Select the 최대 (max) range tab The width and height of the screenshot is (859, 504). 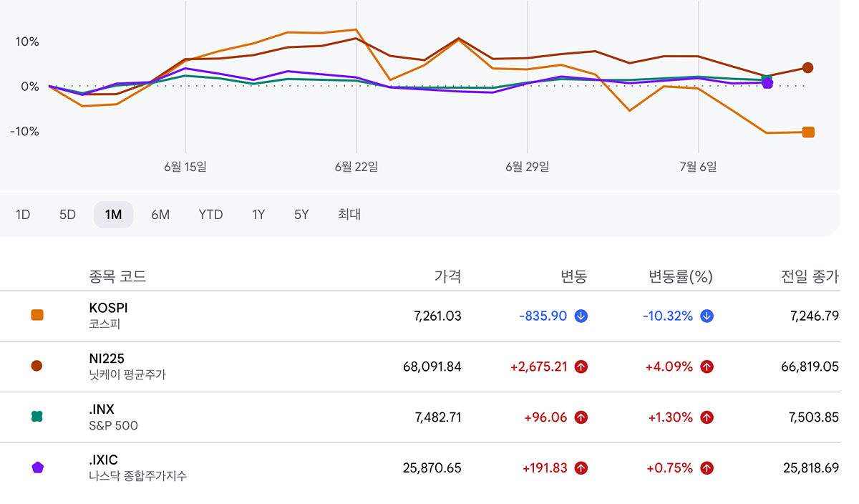tap(349, 215)
